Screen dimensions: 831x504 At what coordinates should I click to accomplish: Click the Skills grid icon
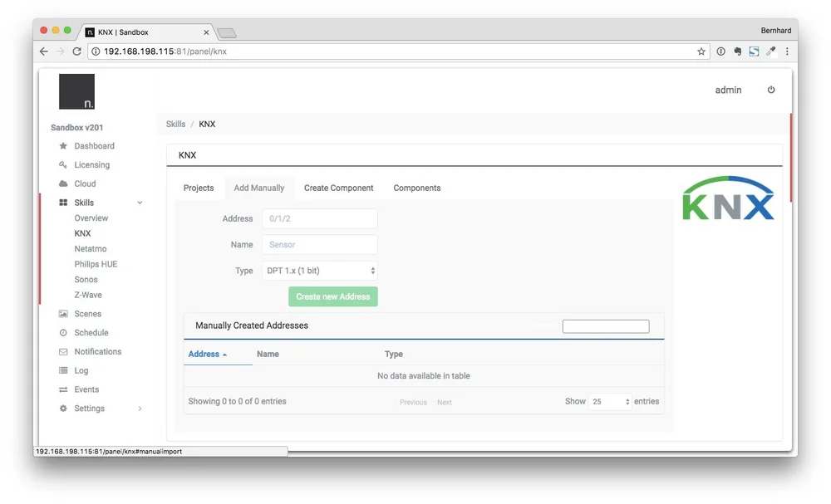(63, 203)
